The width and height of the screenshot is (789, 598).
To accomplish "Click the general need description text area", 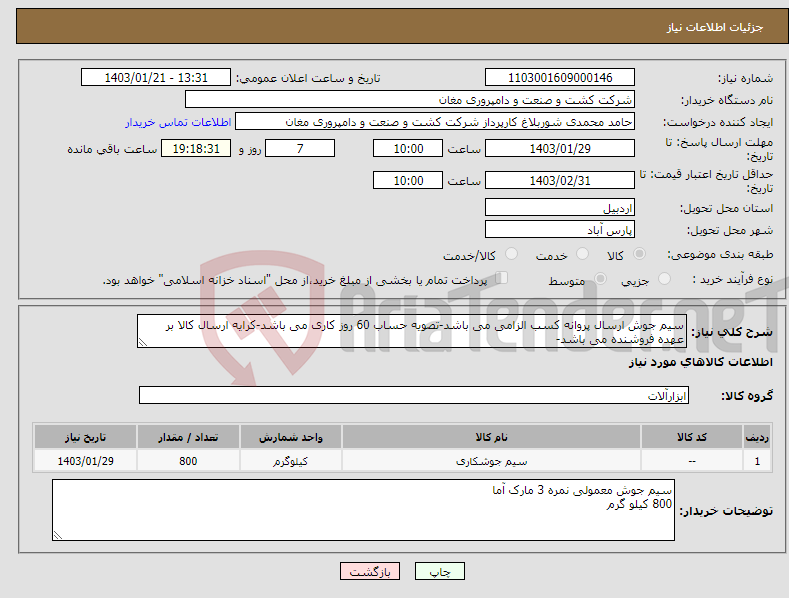I will click(x=412, y=331).
